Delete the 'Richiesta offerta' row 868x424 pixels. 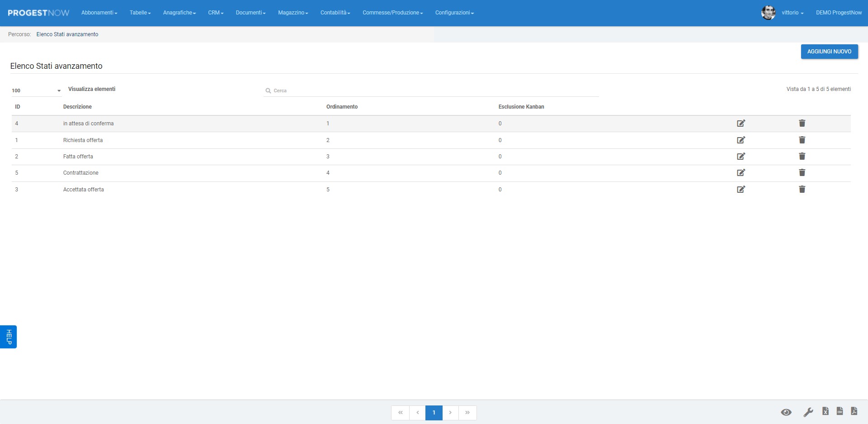tap(802, 140)
